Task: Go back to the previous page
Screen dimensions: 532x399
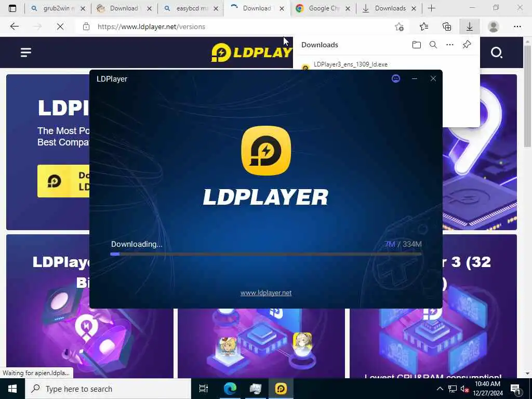Action: click(14, 26)
